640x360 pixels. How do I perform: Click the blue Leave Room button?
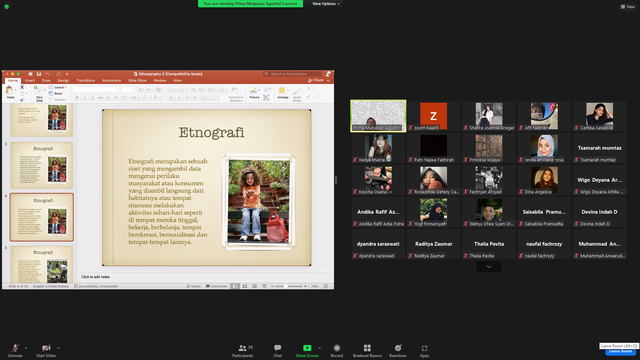620,351
